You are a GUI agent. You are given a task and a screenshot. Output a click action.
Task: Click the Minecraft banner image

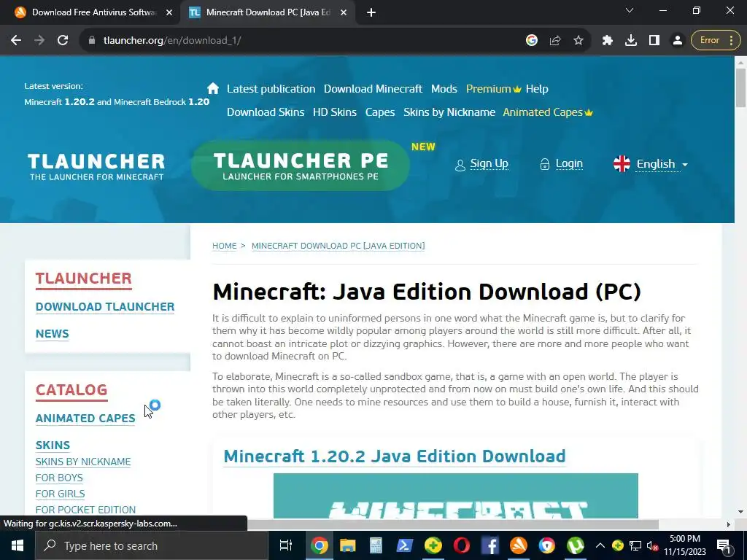click(x=455, y=496)
